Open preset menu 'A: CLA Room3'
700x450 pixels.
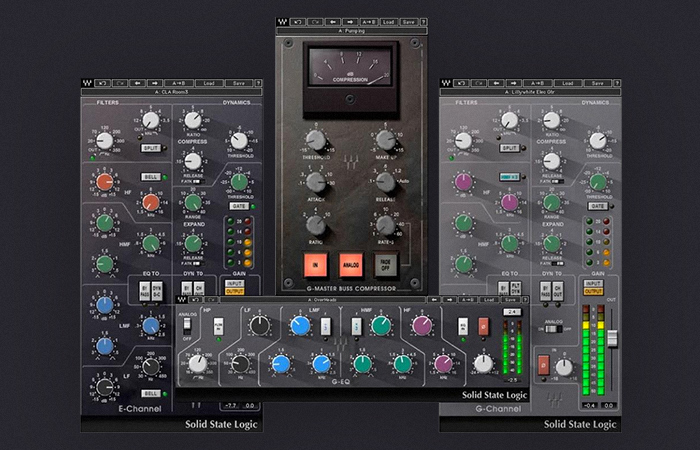click(171, 92)
